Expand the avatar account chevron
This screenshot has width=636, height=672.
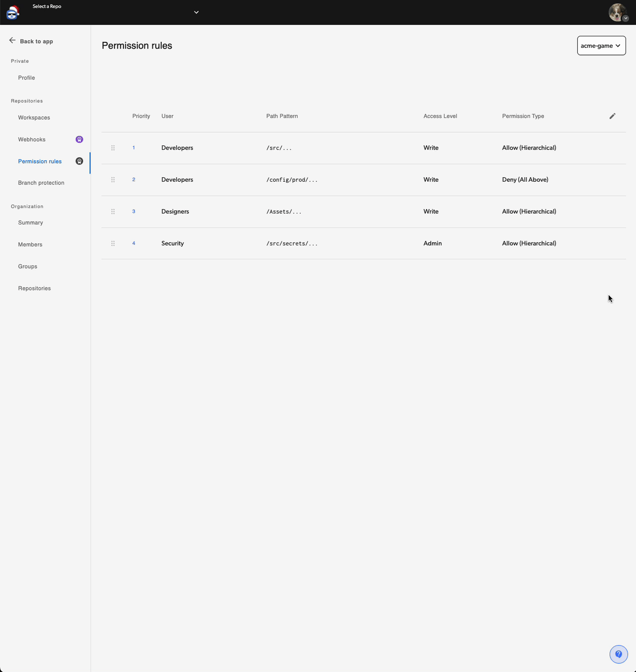pyautogui.click(x=626, y=19)
